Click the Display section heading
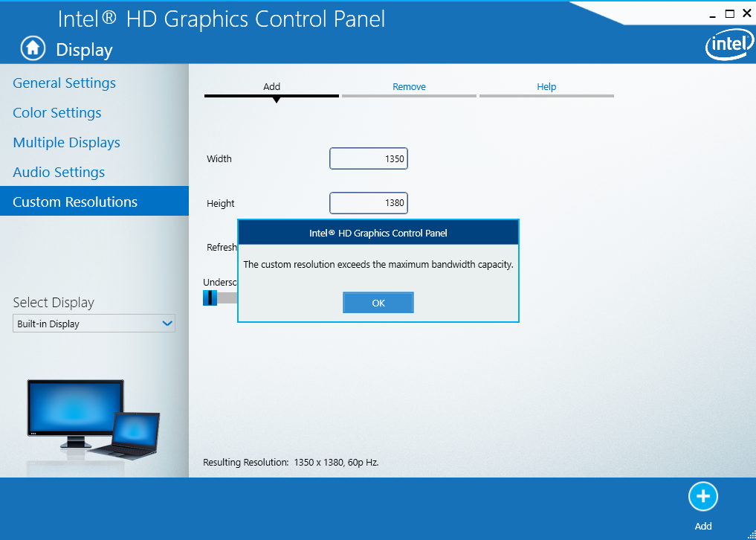Viewport: 756px width, 540px height. 85,50
